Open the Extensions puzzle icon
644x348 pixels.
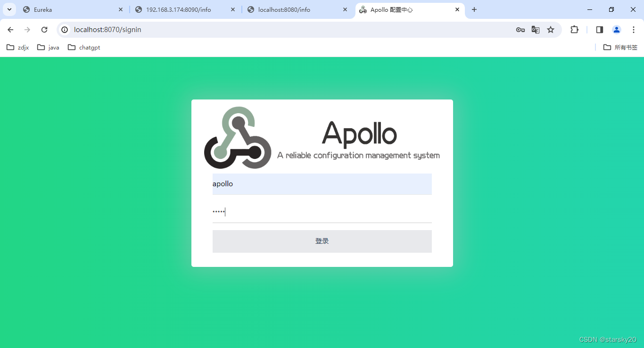coord(574,30)
